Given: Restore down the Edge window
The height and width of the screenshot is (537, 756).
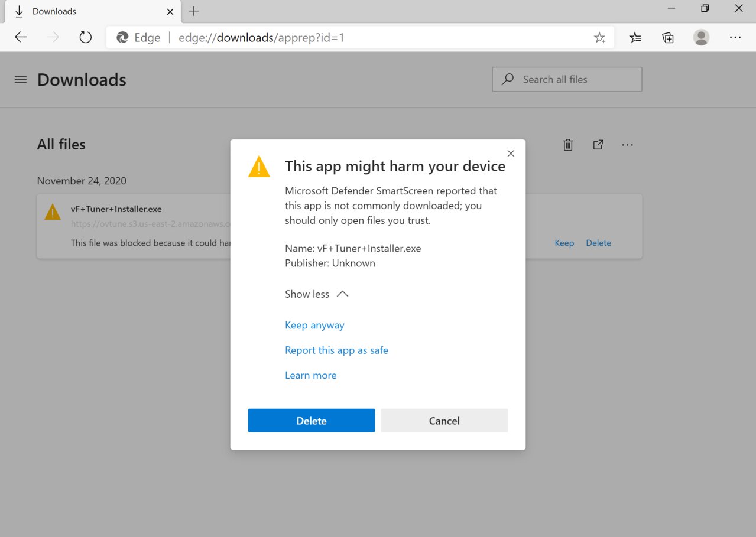Looking at the screenshot, I should point(705,8).
